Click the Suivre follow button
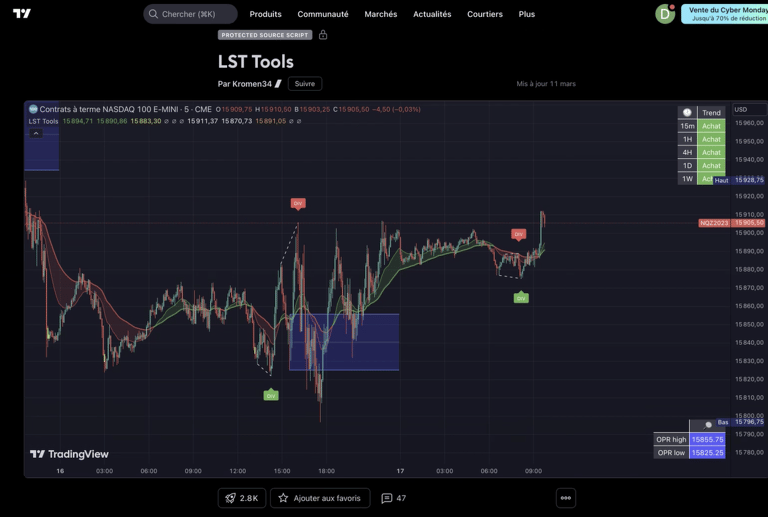This screenshot has height=517, width=768. [x=305, y=84]
